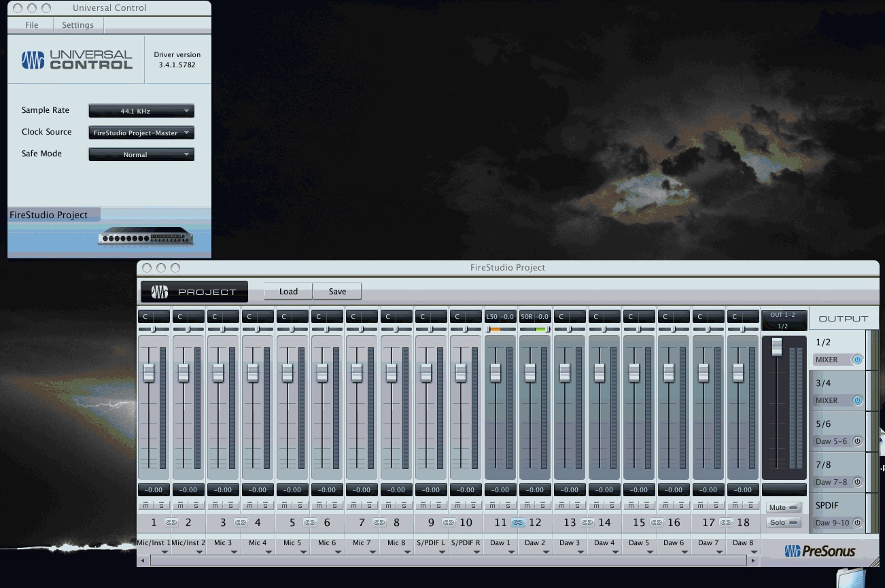Viewport: 885px width, 588px height.
Task: Open the Clock Source dropdown
Action: 141,133
